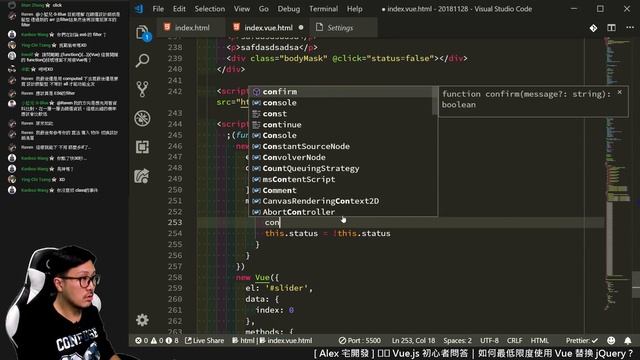Select the msContentScript suggestion

(x=342, y=180)
